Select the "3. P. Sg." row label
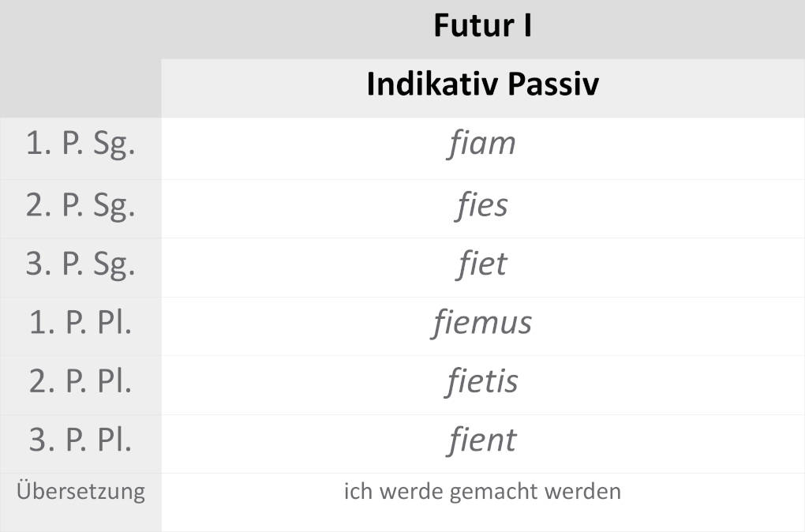Viewport: 805px width, 532px height. point(80,264)
